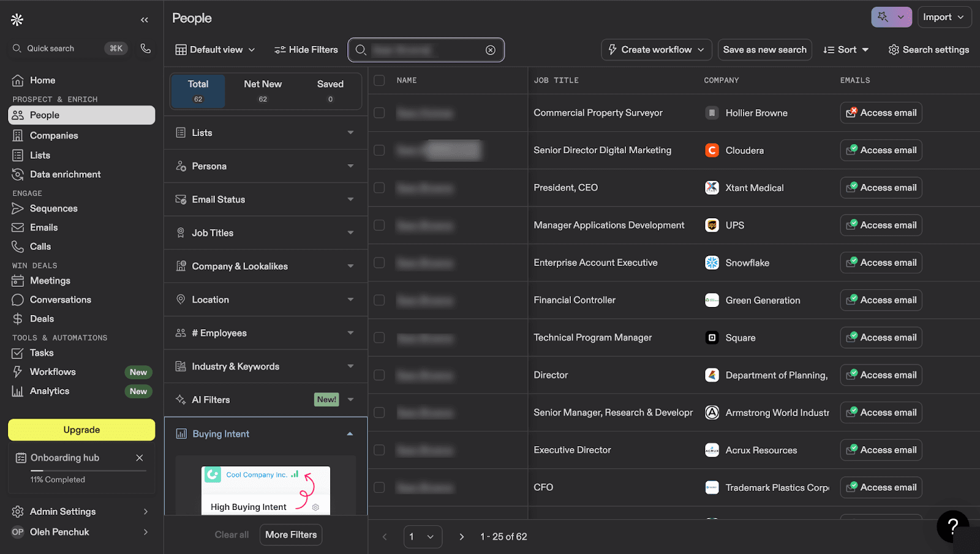
Task: Go to next results page arrow
Action: coord(462,537)
